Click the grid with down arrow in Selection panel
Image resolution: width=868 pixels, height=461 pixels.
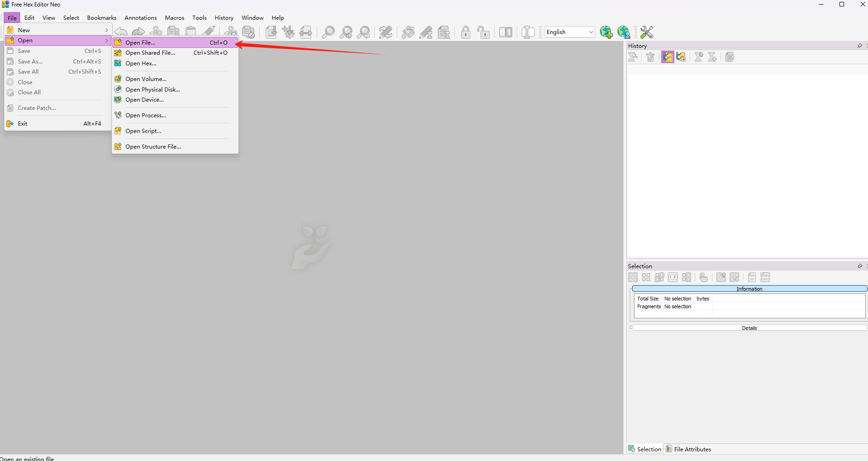pyautogui.click(x=735, y=277)
